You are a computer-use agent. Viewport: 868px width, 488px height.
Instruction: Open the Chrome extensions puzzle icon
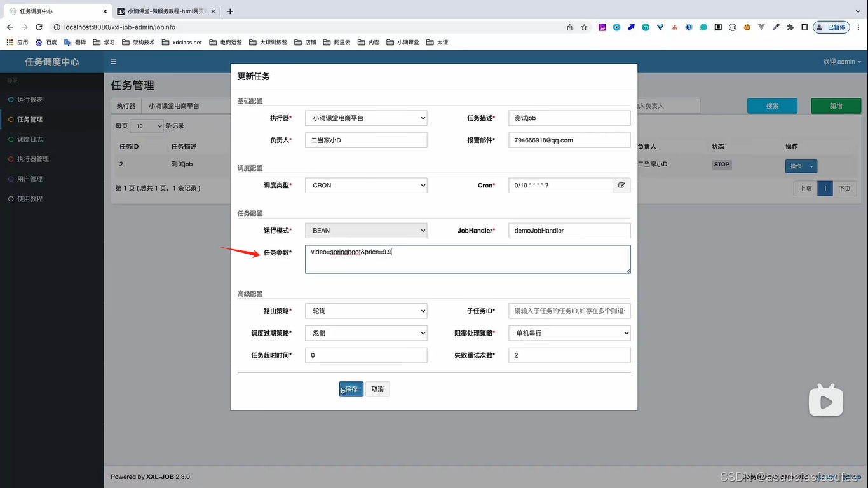click(790, 27)
